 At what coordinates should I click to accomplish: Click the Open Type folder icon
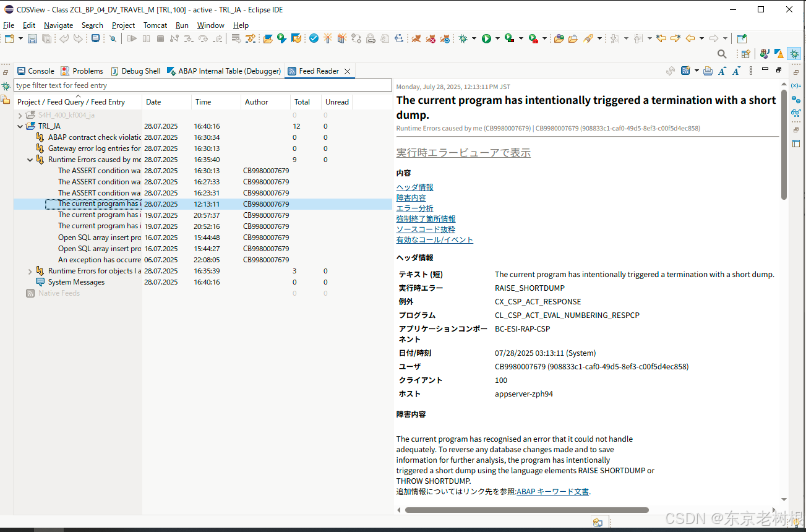pos(559,38)
